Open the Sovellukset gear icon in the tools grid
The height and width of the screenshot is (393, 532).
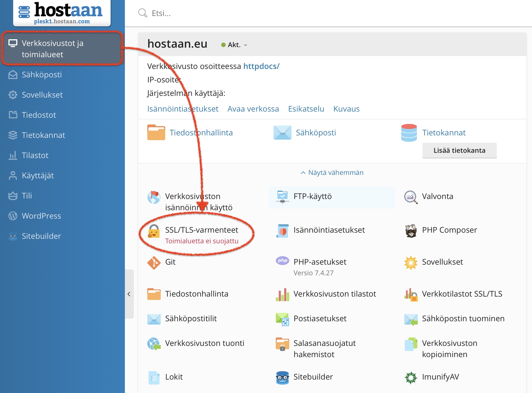click(411, 263)
